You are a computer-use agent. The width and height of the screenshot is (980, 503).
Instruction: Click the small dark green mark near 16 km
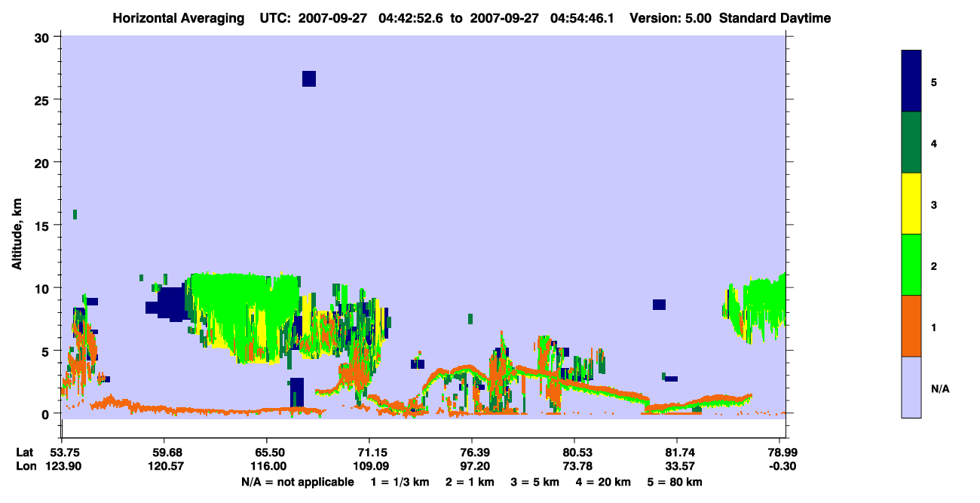75,215
